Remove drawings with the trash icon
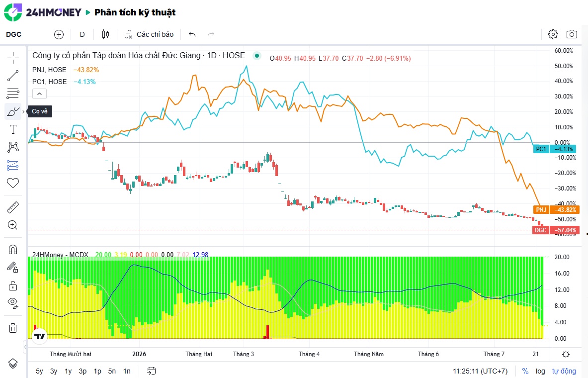The width and height of the screenshot is (588, 378). (x=13, y=328)
